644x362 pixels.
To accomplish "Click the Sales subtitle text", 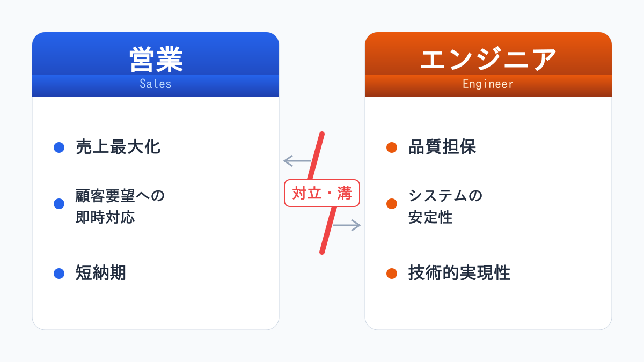I will point(156,84).
